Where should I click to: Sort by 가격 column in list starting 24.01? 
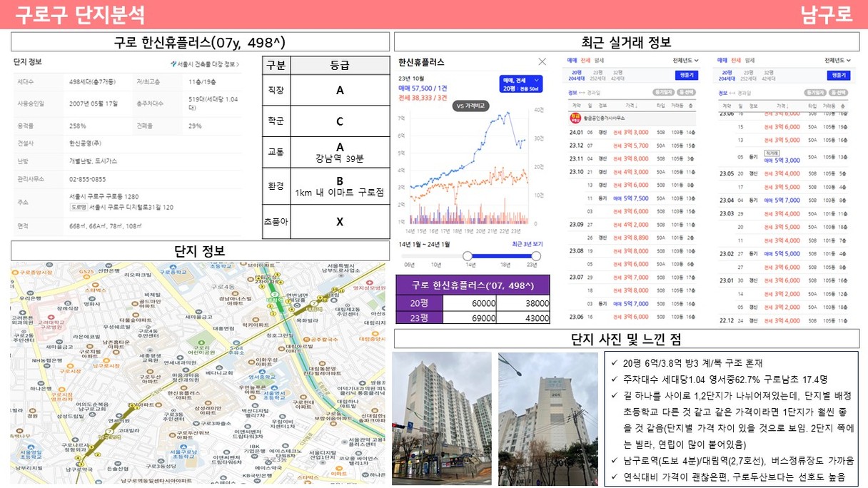pos(631,105)
